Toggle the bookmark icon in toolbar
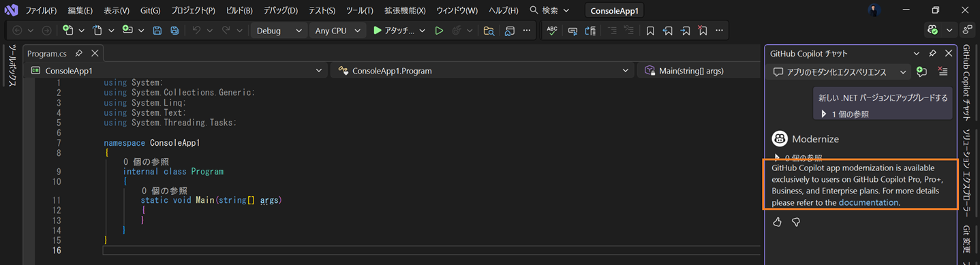Screen dimensions: 980x265 [650, 31]
